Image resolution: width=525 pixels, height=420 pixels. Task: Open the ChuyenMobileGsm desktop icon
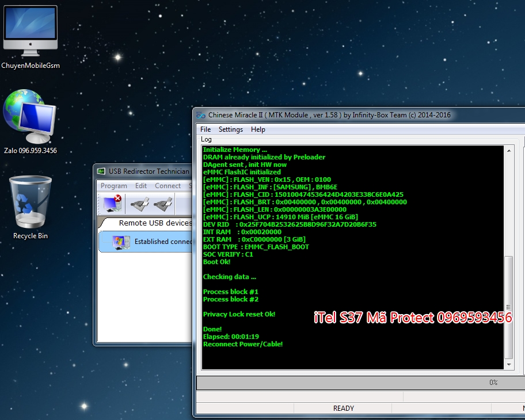point(30,37)
